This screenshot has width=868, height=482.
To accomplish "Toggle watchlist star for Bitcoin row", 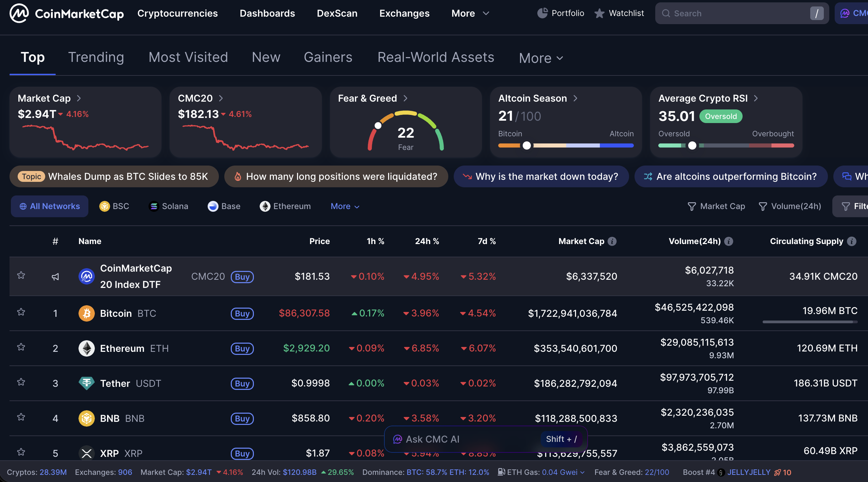I will (21, 312).
